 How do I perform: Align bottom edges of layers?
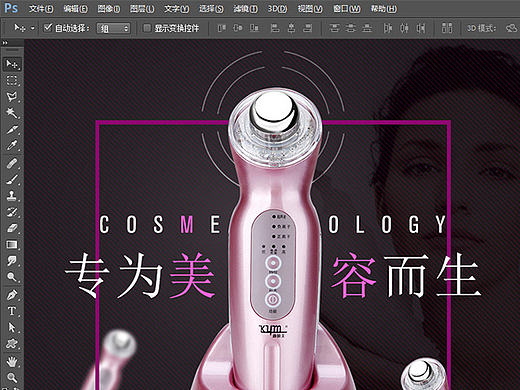(x=254, y=28)
